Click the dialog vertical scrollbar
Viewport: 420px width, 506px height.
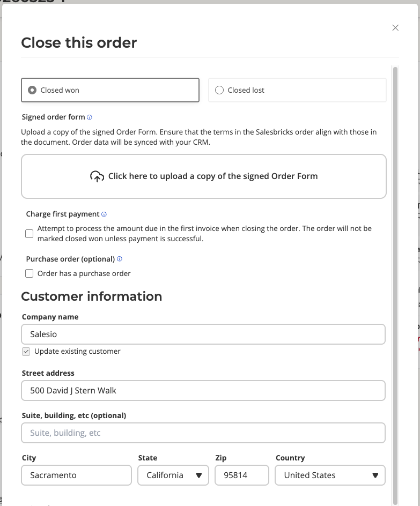coord(395,286)
